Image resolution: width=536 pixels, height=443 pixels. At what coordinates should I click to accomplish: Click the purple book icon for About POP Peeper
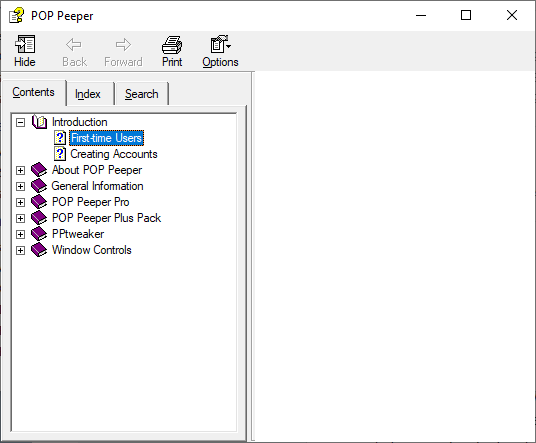point(39,170)
